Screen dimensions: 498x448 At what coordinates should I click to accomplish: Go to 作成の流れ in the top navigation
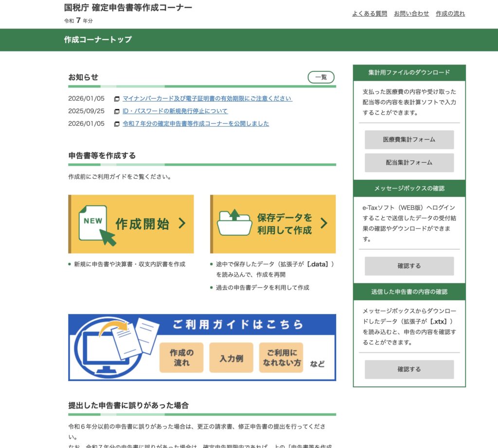[450, 14]
